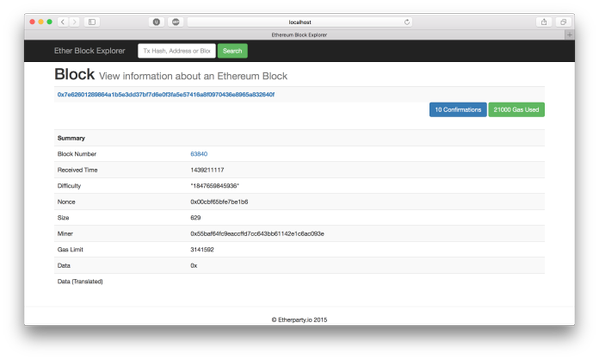The height and width of the screenshot is (360, 599).
Task: Open the Share icon in Safari toolbar
Action: (x=544, y=22)
